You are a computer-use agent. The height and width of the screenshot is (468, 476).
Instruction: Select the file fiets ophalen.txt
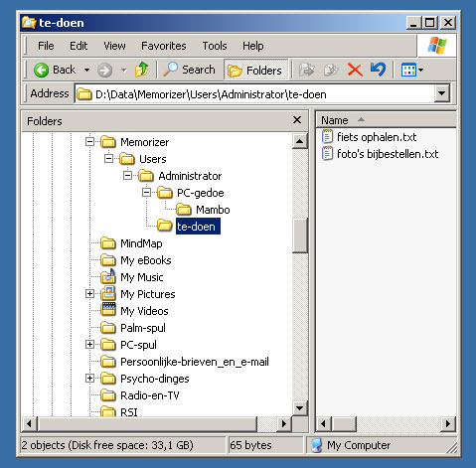377,137
